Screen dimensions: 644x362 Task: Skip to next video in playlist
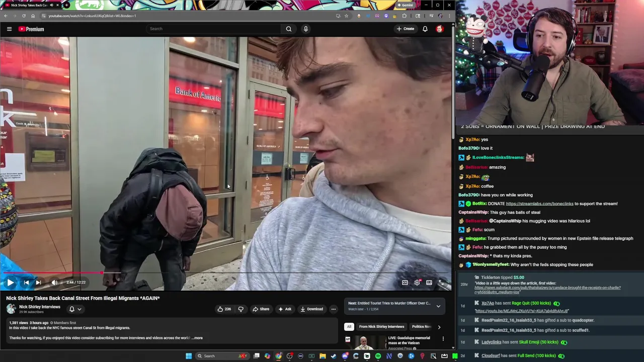point(38,283)
